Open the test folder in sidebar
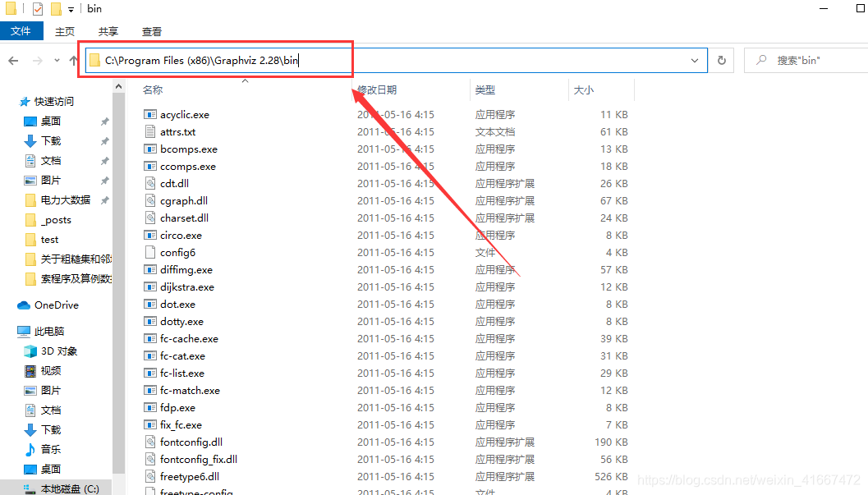 click(49, 240)
